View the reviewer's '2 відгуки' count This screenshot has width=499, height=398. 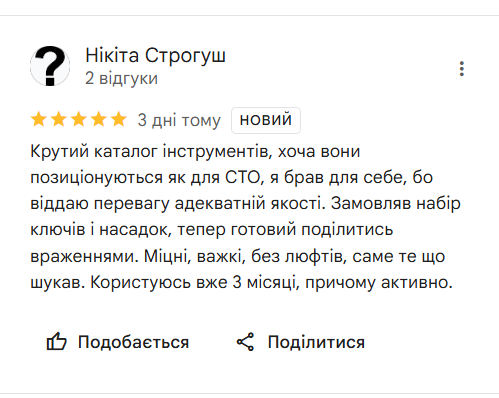click(x=121, y=79)
